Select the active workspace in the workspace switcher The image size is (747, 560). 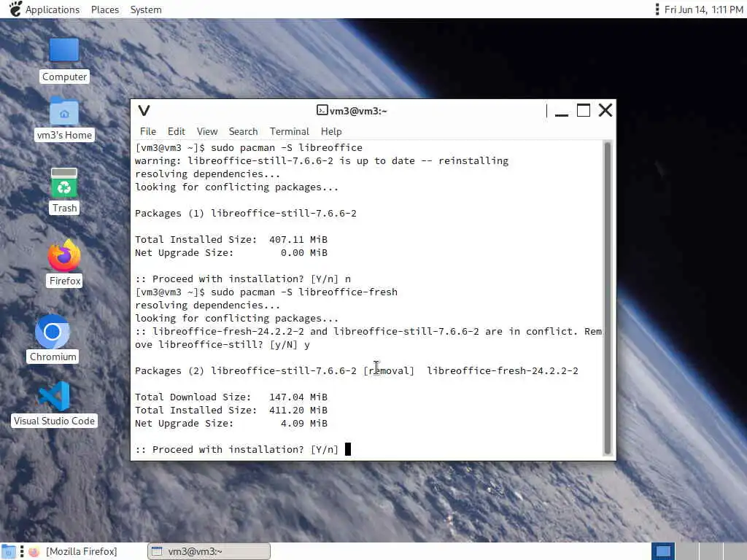tap(662, 551)
